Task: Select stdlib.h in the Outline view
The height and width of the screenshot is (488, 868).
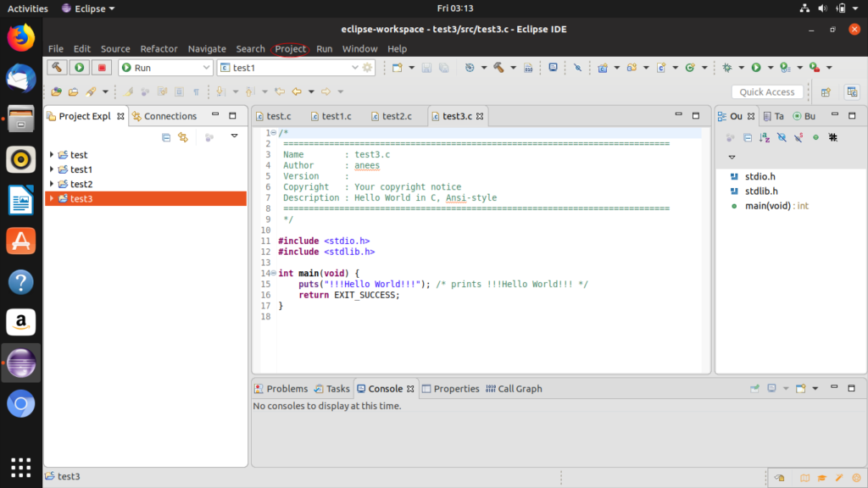Action: (761, 191)
